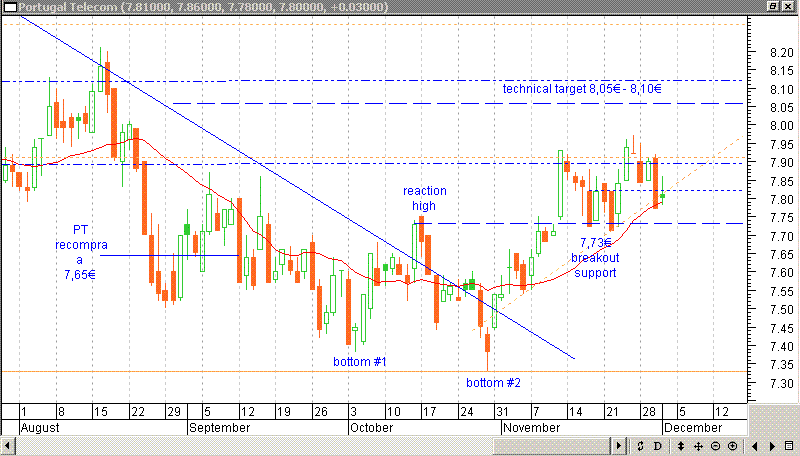Select the '7,73€ breakout support' annotation
Image resolution: width=800 pixels, height=456 pixels.
click(595, 258)
